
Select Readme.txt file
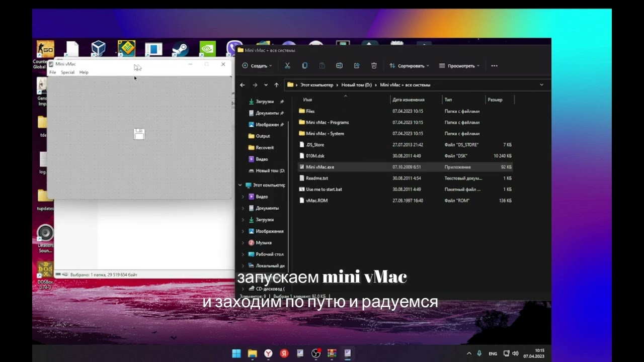click(x=406, y=178)
